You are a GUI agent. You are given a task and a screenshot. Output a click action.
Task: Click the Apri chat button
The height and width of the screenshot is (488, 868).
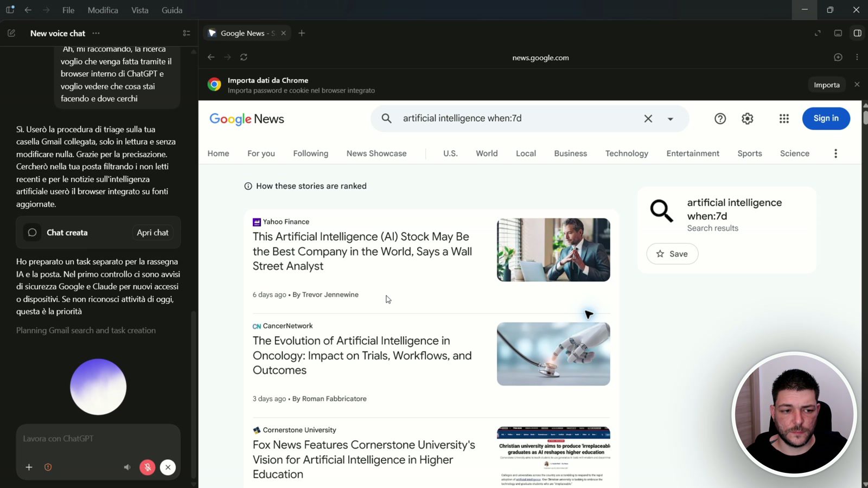point(152,233)
